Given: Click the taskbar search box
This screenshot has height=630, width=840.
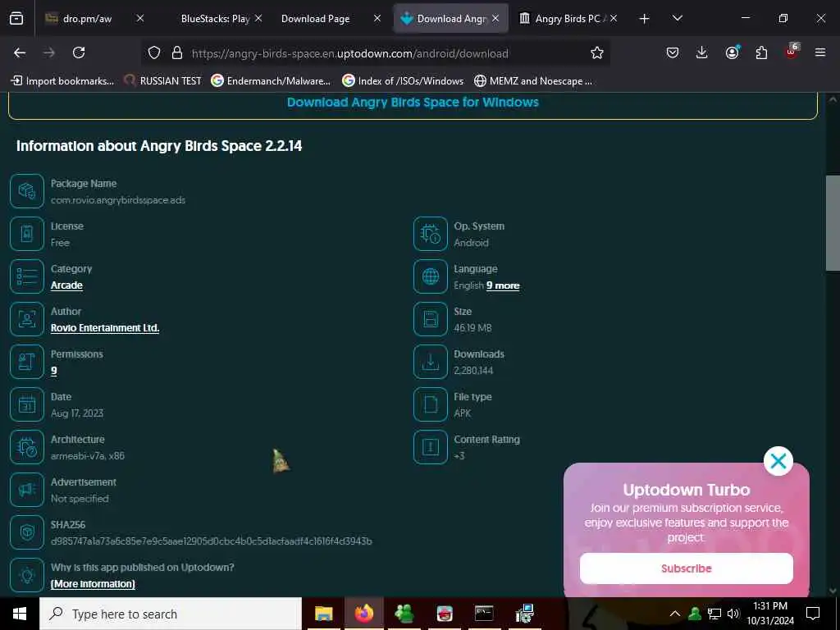Looking at the screenshot, I should [171, 614].
